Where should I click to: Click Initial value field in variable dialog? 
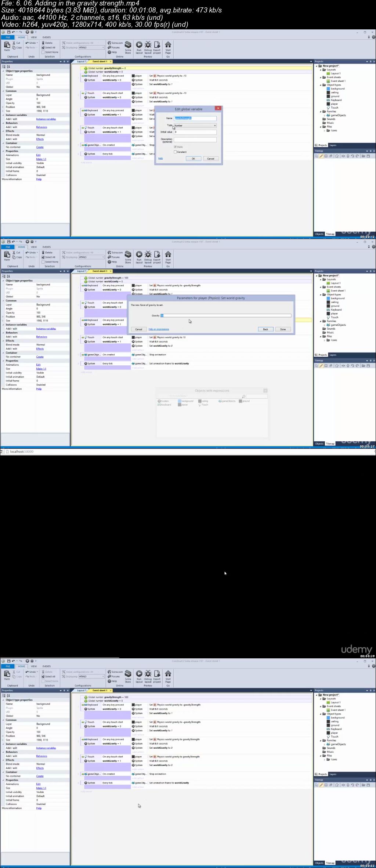pos(195,132)
